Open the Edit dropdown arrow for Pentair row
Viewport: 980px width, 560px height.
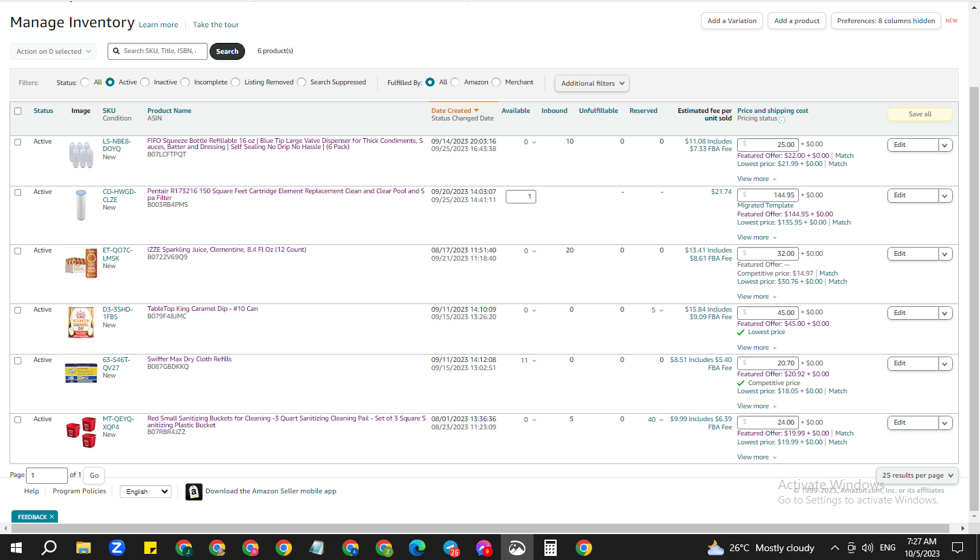tap(945, 196)
